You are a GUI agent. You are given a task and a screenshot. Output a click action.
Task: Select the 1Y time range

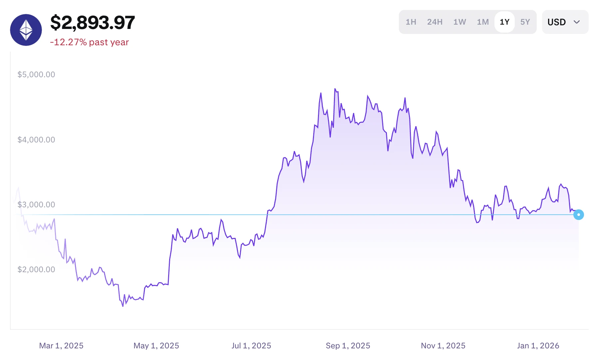[x=504, y=22]
